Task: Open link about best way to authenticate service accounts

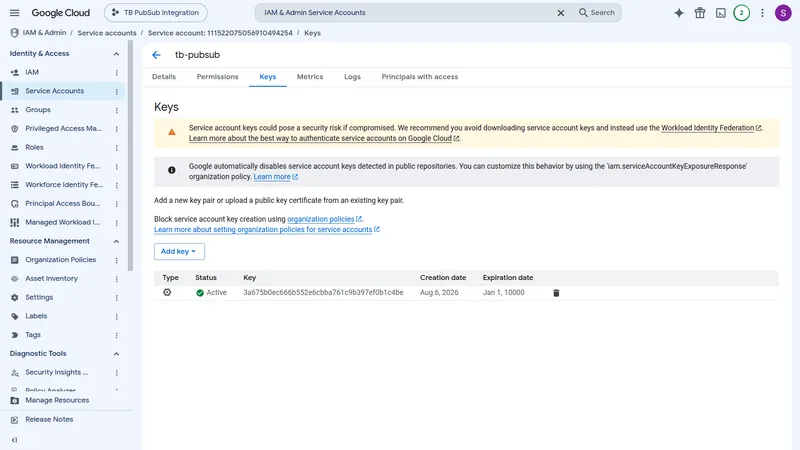Action: coord(323,138)
